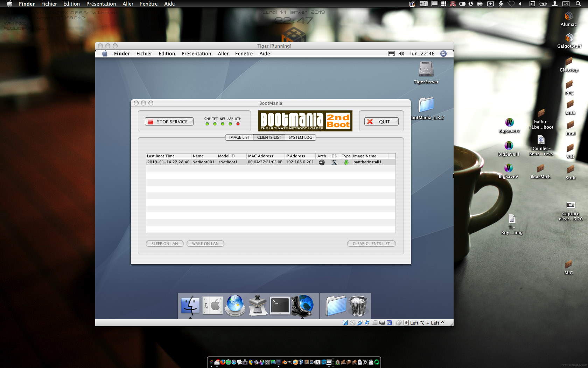The image size is (588, 368).
Task: Open VirtualBox from the host dock
Action: (x=301, y=362)
